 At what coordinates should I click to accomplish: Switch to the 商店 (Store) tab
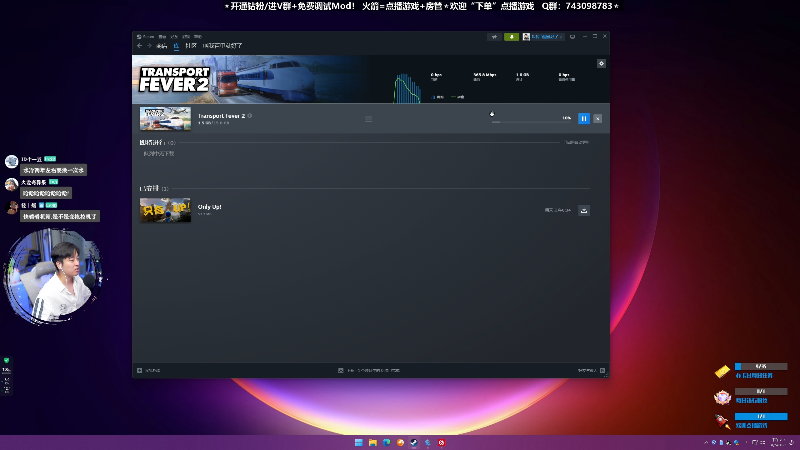click(x=162, y=46)
